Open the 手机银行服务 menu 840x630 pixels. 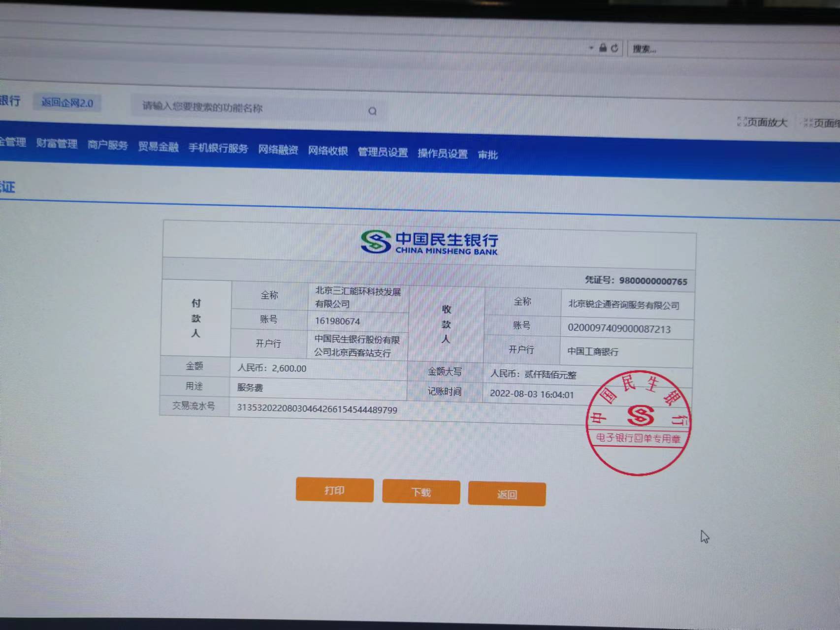(218, 148)
